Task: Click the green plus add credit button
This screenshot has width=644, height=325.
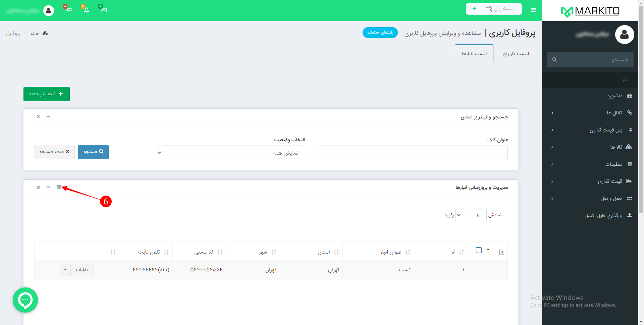Action: 474,9
